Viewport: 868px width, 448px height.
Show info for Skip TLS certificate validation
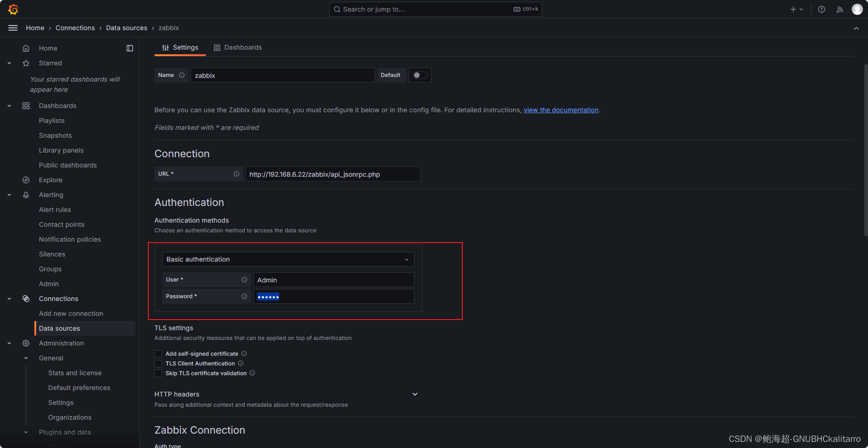252,373
